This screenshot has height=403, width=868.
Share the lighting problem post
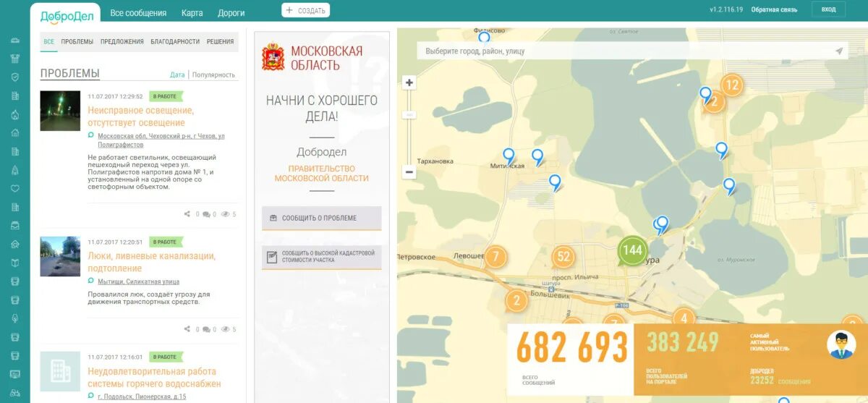coord(187,214)
